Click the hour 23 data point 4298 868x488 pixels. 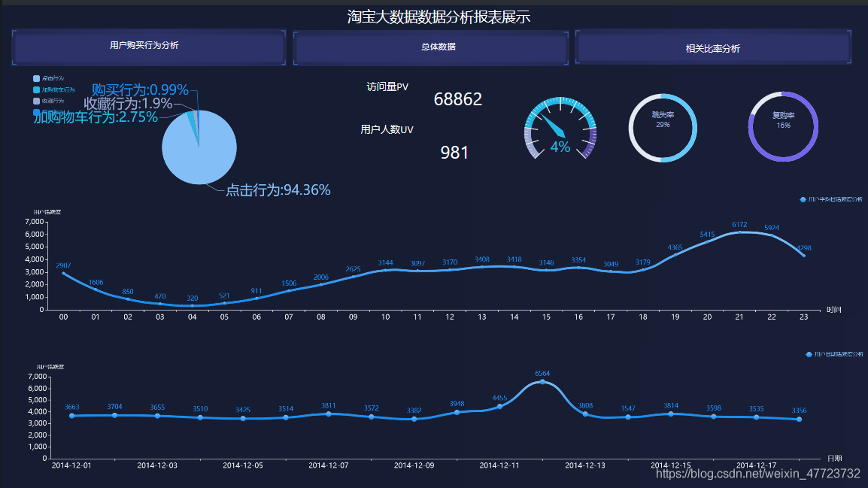click(804, 256)
